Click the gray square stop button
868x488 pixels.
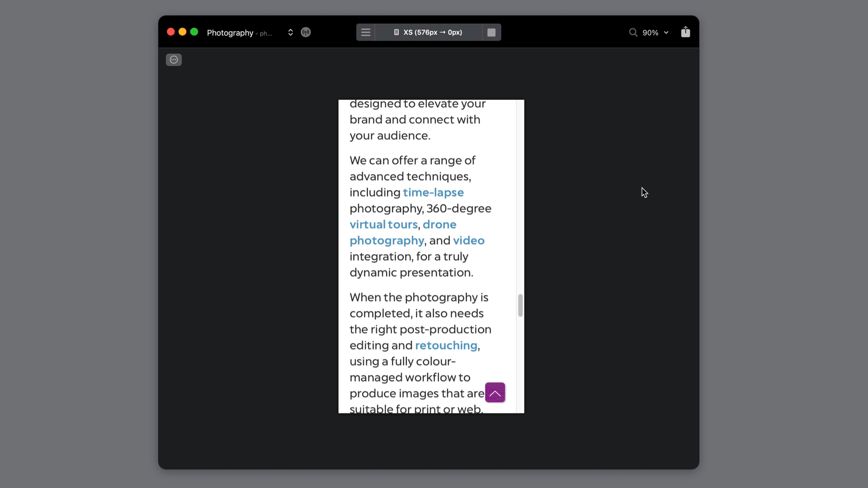click(491, 33)
